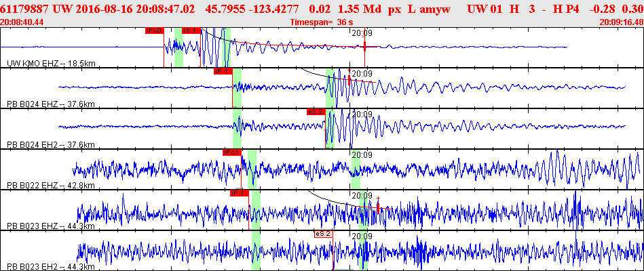Image resolution: width=644 pixels, height=271 pixels.
Task: Click the 20:09 time label in KMO panel
Action: pyautogui.click(x=362, y=33)
